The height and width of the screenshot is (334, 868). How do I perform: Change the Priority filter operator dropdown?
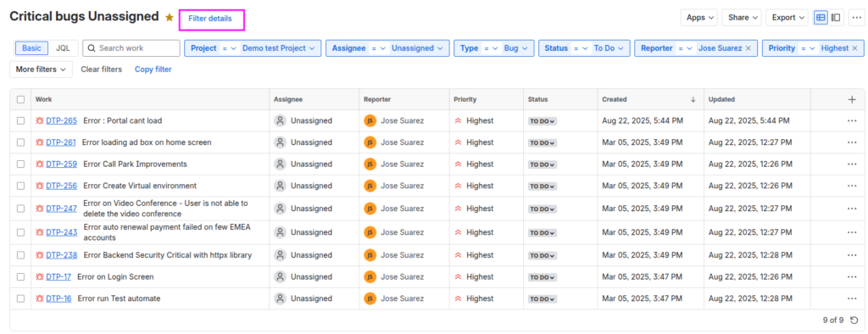pyautogui.click(x=809, y=48)
